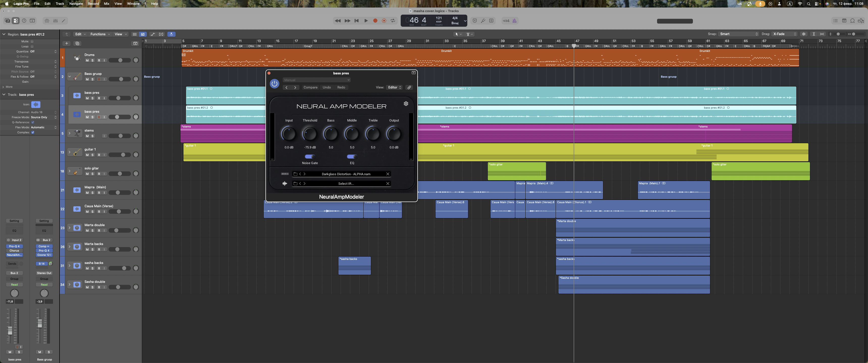868x363 pixels.
Task: Open the Snap Smart dropdown
Action: coord(739,34)
